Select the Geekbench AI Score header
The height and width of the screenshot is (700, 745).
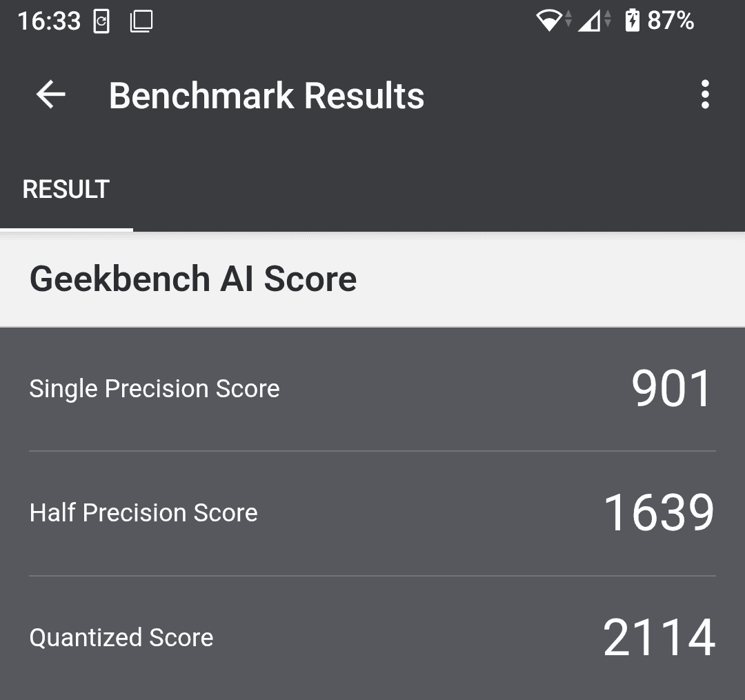click(193, 279)
